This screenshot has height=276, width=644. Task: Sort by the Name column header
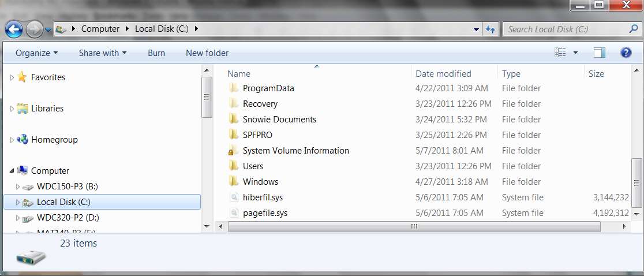point(239,74)
